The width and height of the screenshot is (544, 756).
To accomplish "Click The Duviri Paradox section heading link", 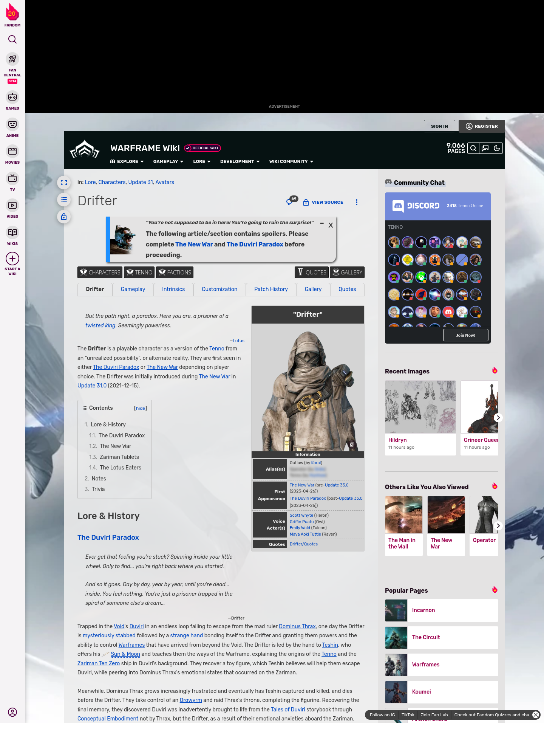I will 108,538.
